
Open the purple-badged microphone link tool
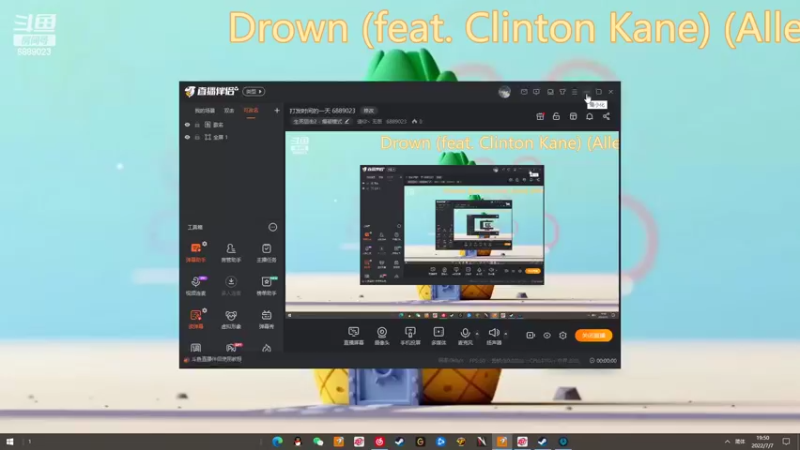click(195, 286)
